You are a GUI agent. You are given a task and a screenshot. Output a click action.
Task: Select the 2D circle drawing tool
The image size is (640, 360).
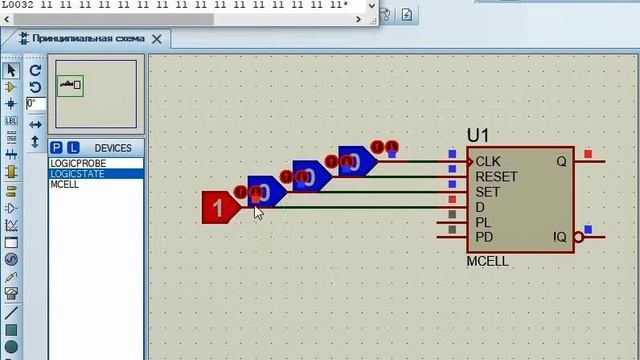pyautogui.click(x=11, y=347)
